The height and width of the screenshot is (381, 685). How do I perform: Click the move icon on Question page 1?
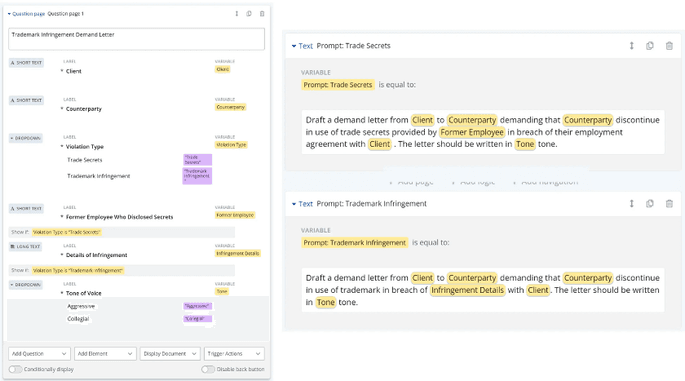(237, 14)
